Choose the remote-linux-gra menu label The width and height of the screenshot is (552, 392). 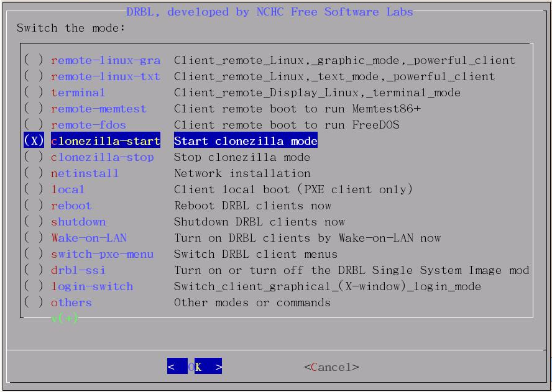coord(106,60)
